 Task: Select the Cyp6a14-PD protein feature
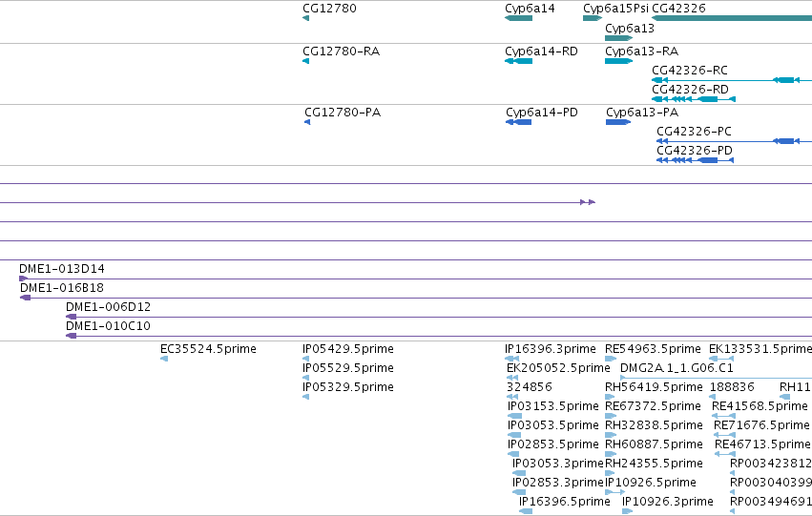click(x=518, y=122)
